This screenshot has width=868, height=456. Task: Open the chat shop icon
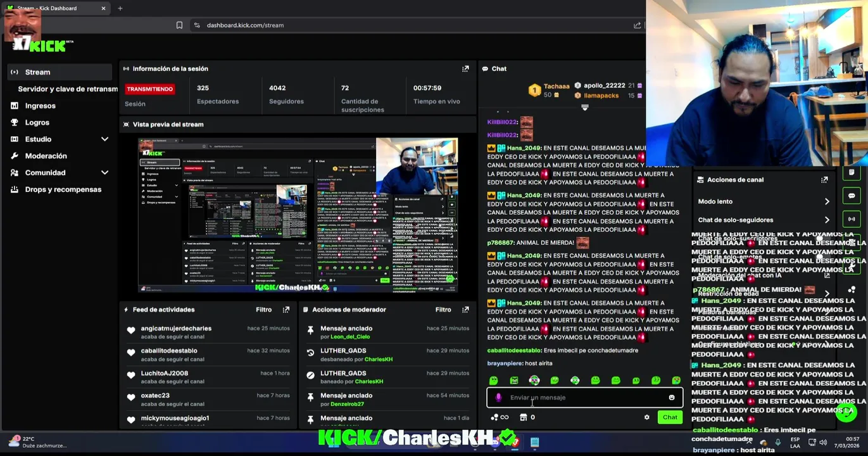point(523,417)
